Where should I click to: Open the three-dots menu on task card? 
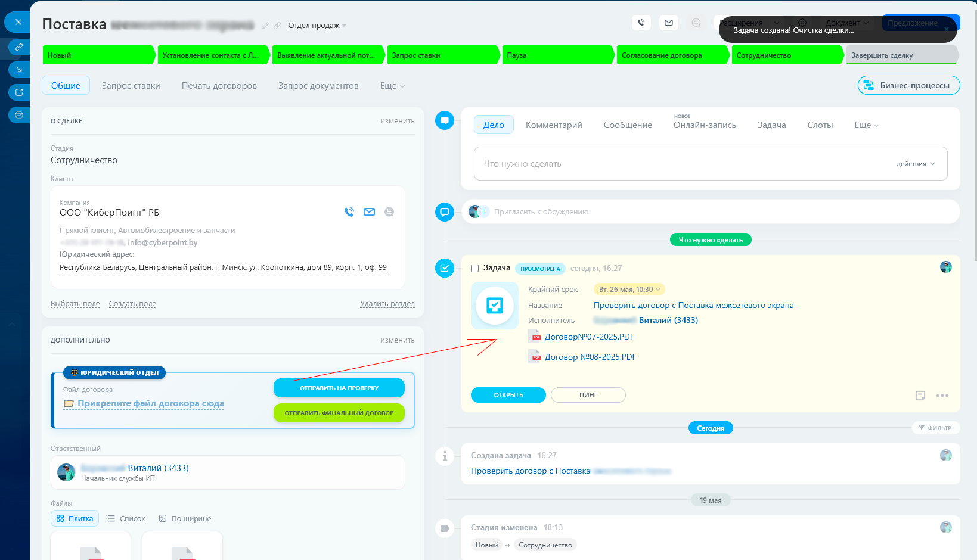[x=942, y=396]
